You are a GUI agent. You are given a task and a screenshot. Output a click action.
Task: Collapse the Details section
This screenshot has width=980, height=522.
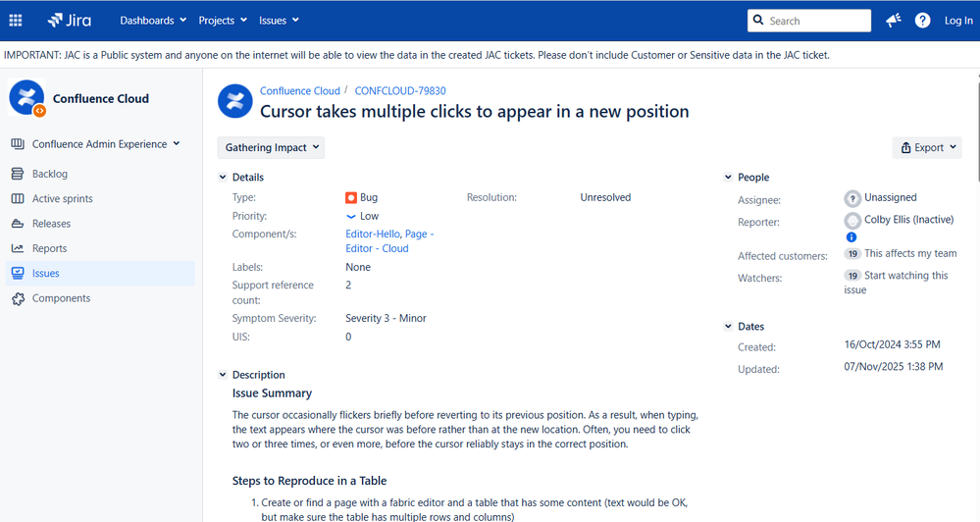(223, 177)
